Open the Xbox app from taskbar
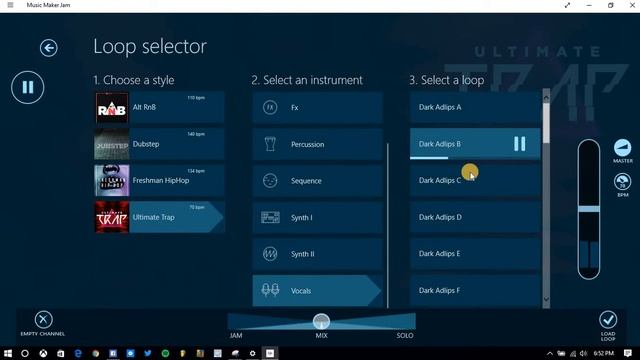 (x=43, y=353)
